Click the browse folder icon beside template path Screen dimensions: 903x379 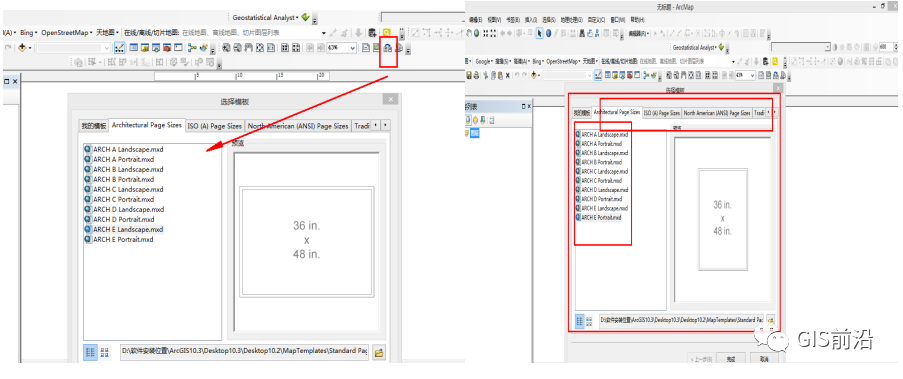coord(378,352)
